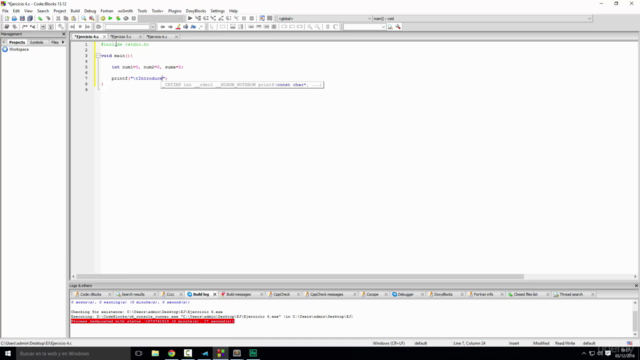Open the build target dropdown
The height and width of the screenshot is (360, 640).
click(161, 18)
